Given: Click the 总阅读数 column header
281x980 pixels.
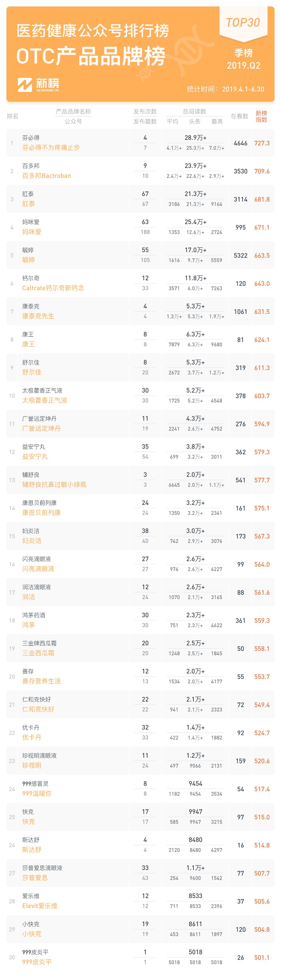Looking at the screenshot, I should point(194,111).
